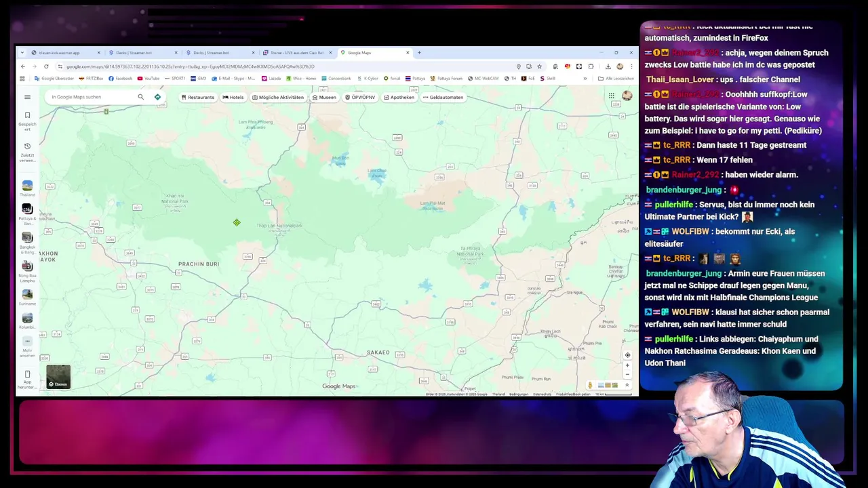868x488 pixels.
Task: Open the Google Maps hamburger menu
Action: [27, 97]
